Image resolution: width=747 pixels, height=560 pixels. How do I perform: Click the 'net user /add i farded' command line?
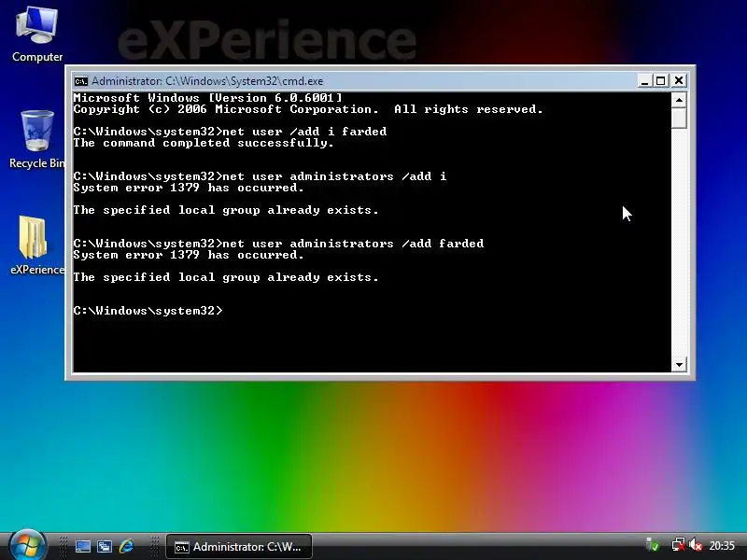click(230, 132)
